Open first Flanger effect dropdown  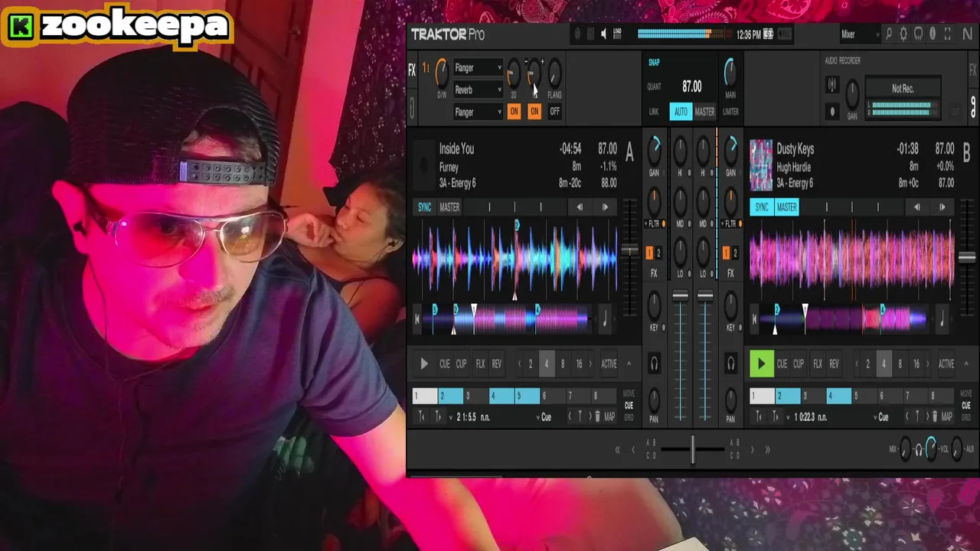coord(478,68)
